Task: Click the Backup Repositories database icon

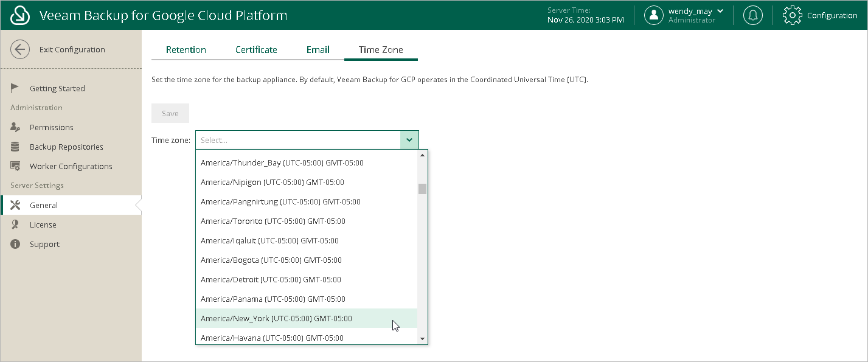Action: coord(16,147)
